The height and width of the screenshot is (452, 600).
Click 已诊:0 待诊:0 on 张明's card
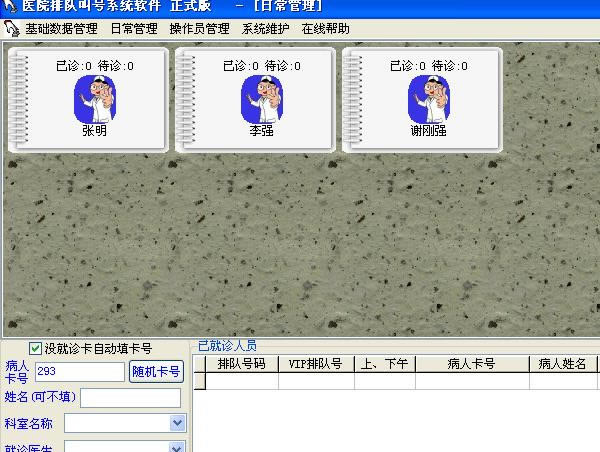(x=95, y=66)
